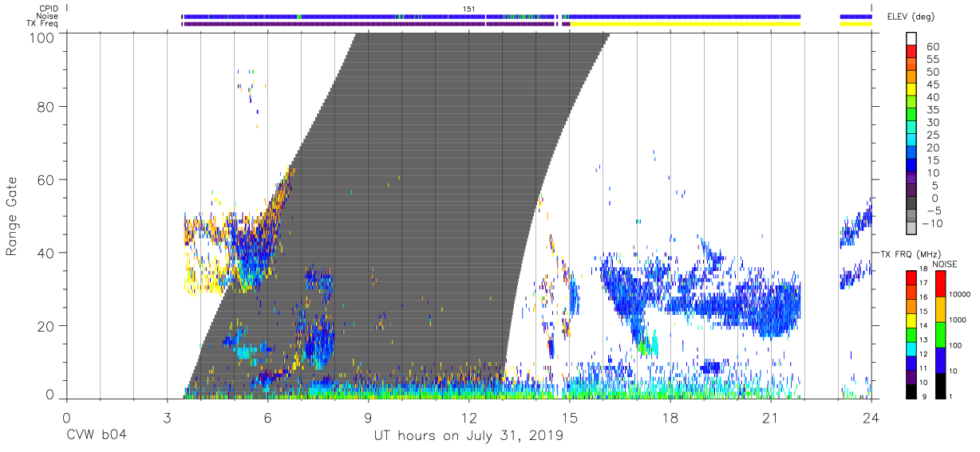The image size is (980, 452).
Task: Select the 'Range Gate' y-axis title
Action: 13,215
